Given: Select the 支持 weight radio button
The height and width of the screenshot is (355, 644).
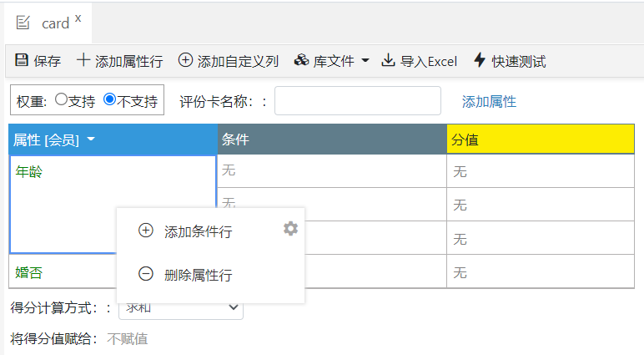Looking at the screenshot, I should [61, 99].
